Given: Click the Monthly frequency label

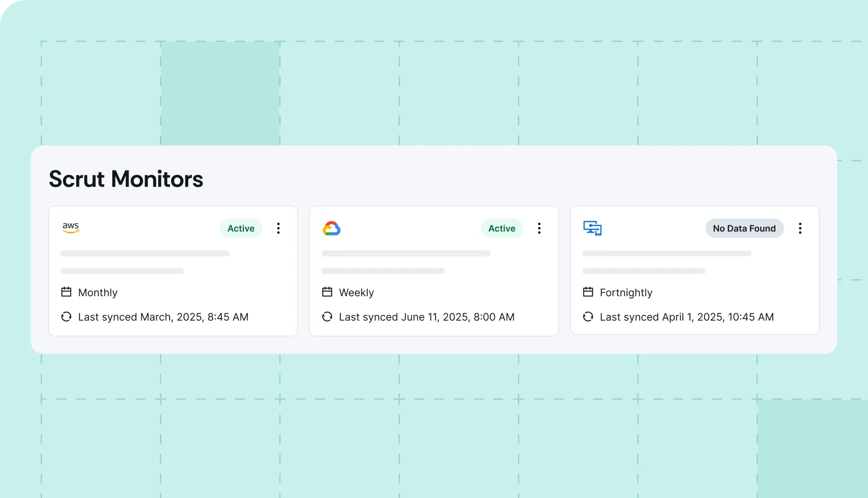Looking at the screenshot, I should [x=97, y=292].
